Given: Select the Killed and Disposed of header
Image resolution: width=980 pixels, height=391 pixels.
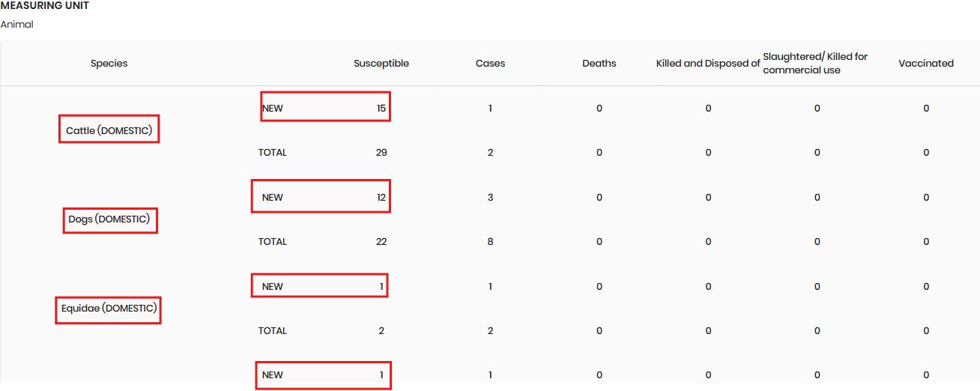Looking at the screenshot, I should 707,64.
